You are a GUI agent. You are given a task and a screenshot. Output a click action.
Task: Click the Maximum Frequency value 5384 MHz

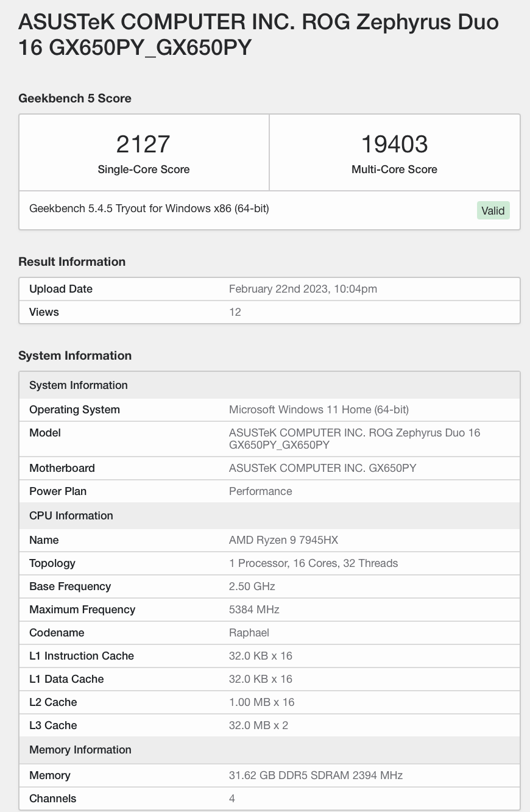coord(254,610)
